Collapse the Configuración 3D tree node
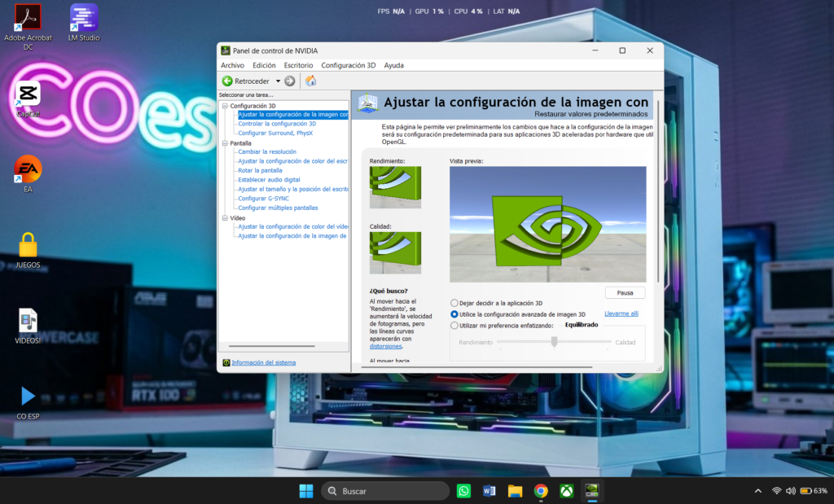The image size is (834, 504). click(x=225, y=106)
